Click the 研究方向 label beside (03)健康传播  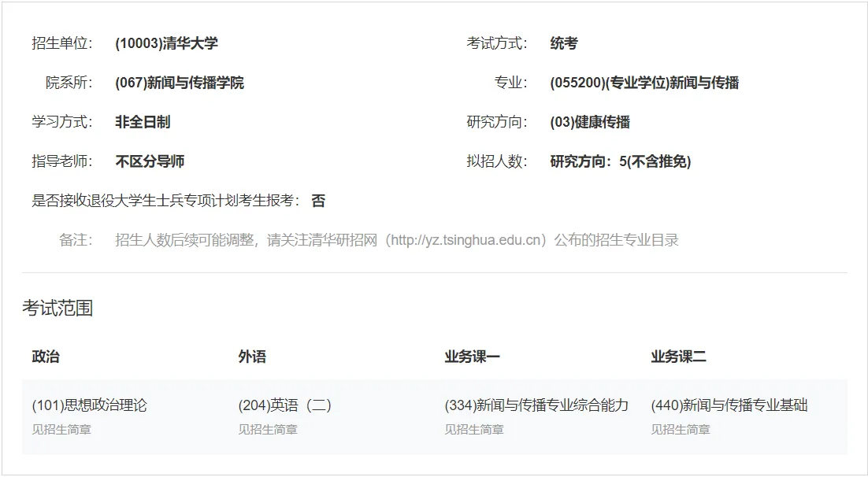(x=497, y=122)
